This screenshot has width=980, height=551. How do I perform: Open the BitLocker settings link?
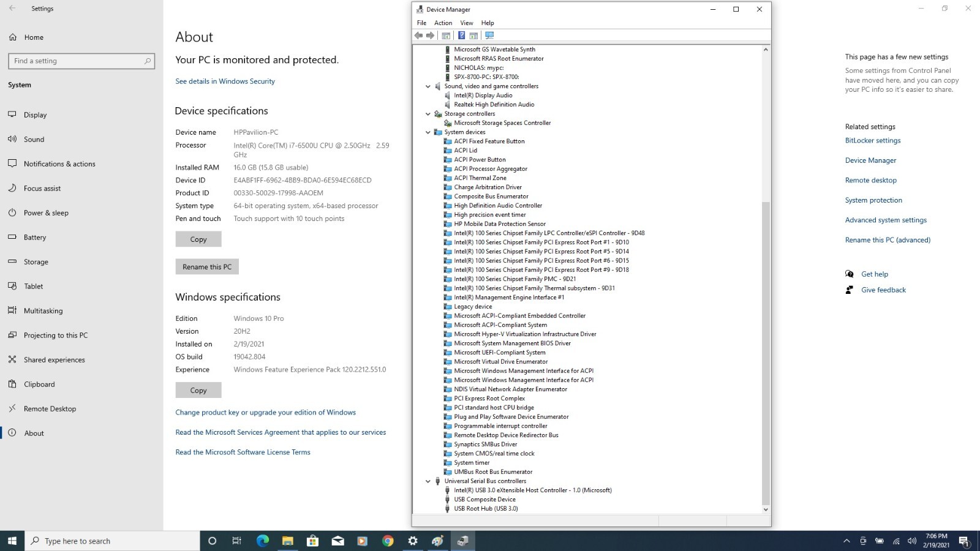point(873,140)
